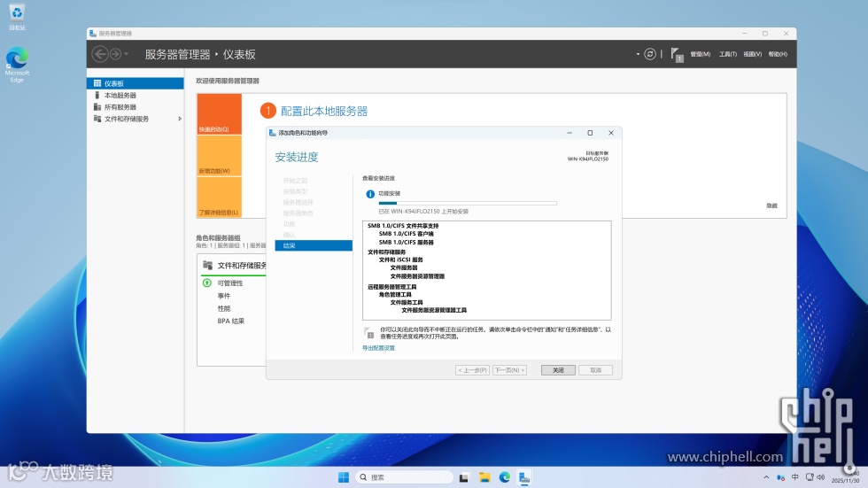Click 新增功能(W) tile
868x488 pixels.
coord(220,156)
